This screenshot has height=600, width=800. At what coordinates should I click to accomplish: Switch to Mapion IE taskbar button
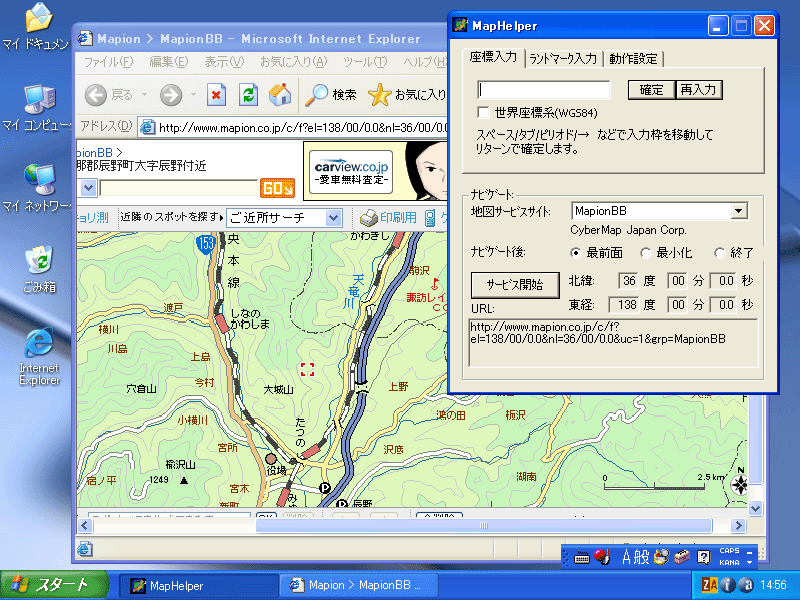tap(359, 585)
